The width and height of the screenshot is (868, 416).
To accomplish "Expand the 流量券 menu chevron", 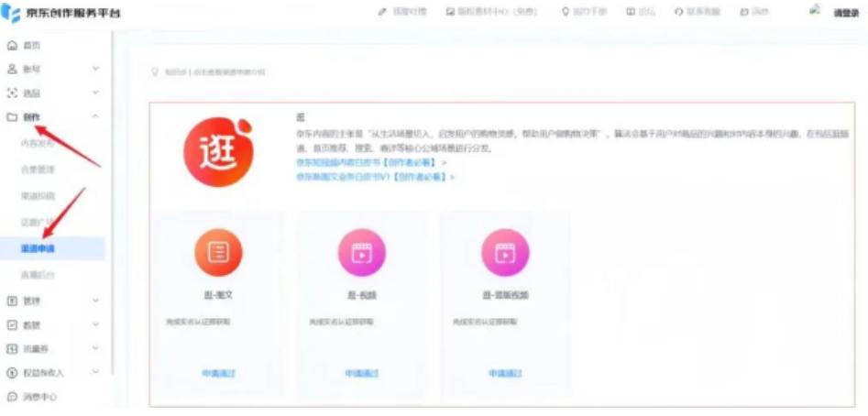I will point(95,348).
